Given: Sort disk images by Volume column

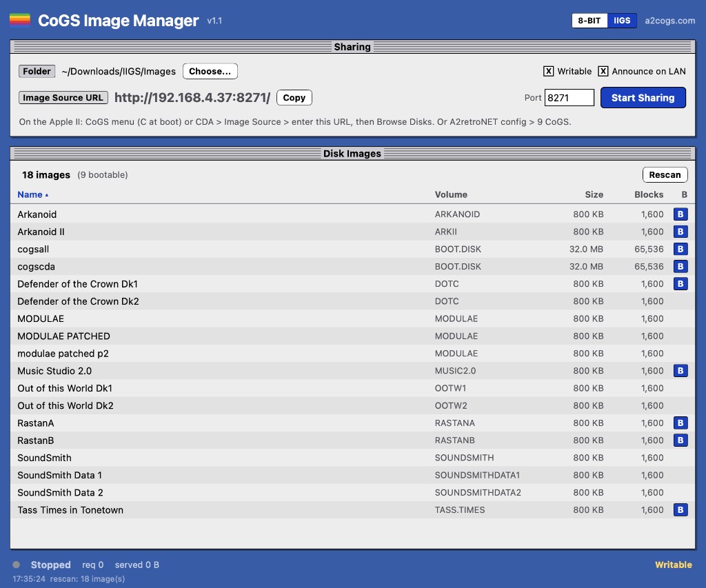Looking at the screenshot, I should (x=451, y=194).
